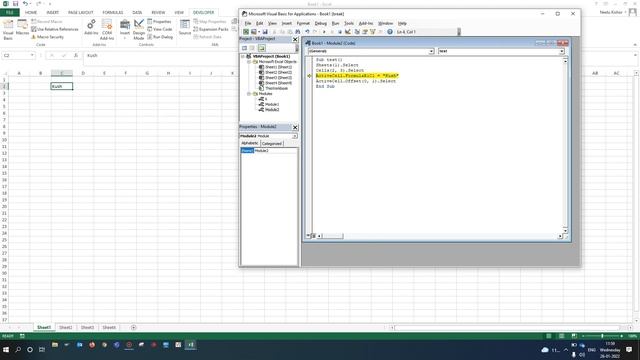Close the Project Explorer pane
The image size is (640, 360).
[x=295, y=39]
